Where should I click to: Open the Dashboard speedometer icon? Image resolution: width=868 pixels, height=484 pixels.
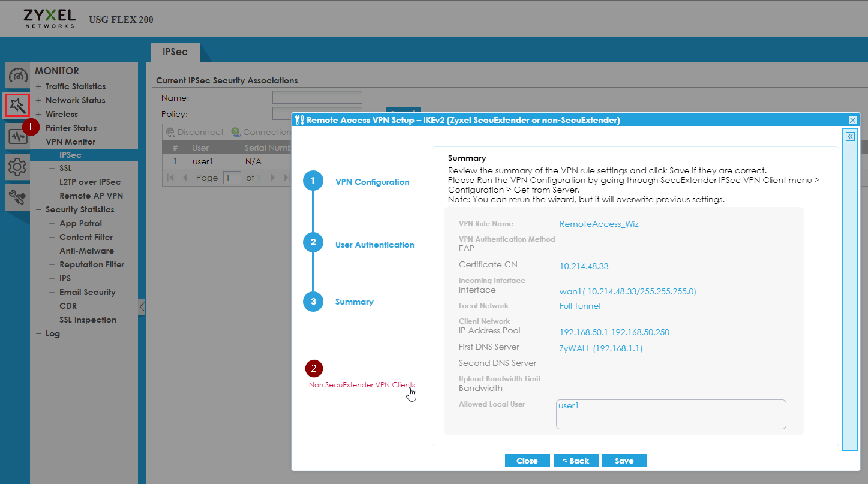(17, 75)
